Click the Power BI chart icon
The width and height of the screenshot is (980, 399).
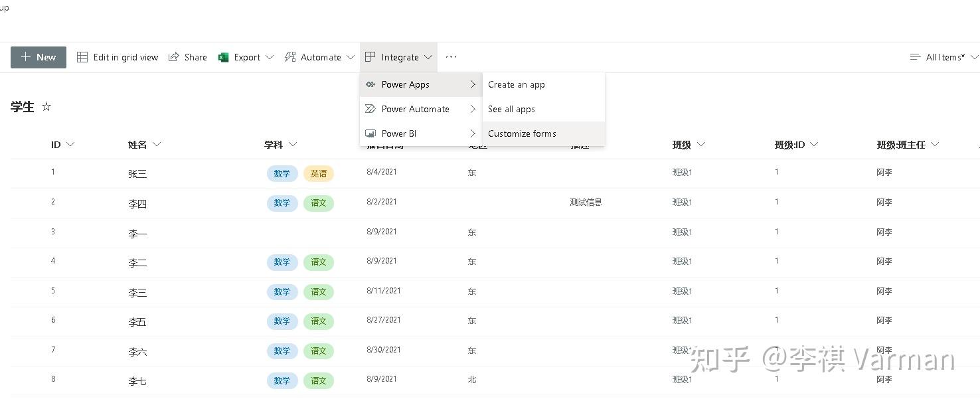click(x=371, y=133)
